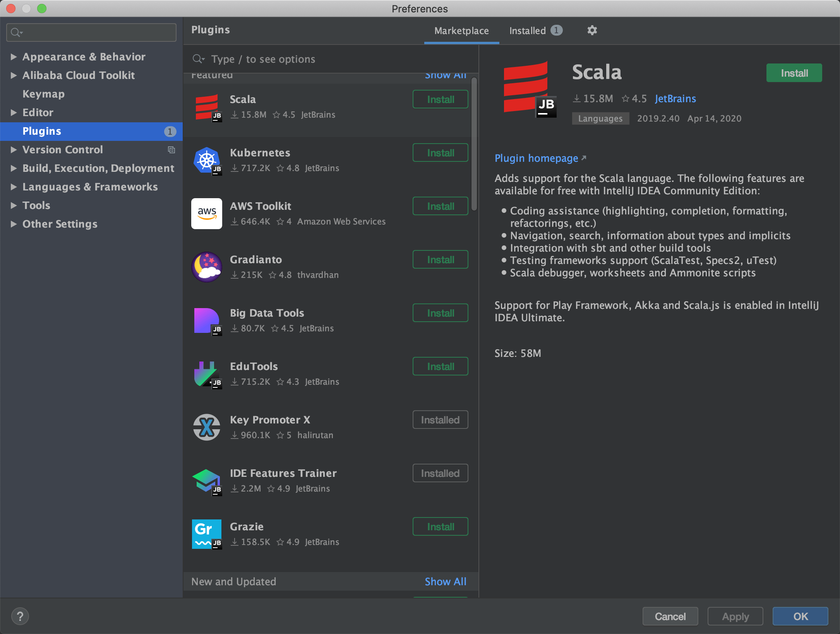Open the plugins gear settings icon
The height and width of the screenshot is (634, 840).
pyautogui.click(x=592, y=30)
